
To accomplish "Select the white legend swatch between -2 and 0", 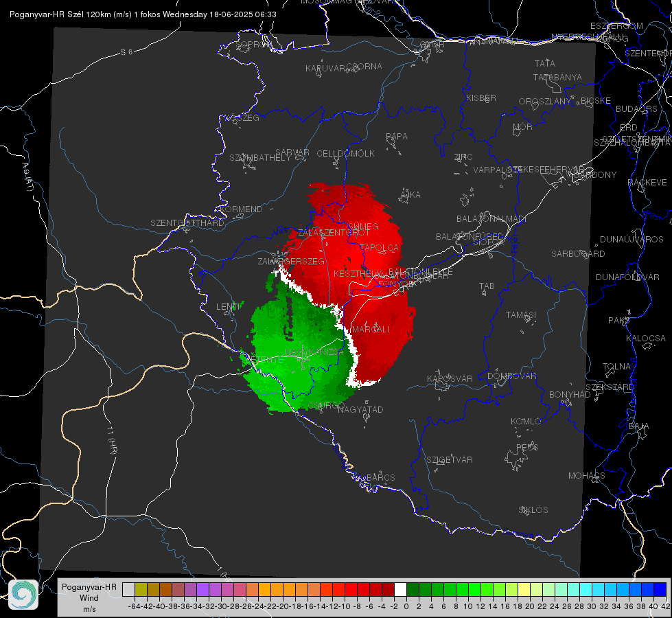I will [x=400, y=590].
